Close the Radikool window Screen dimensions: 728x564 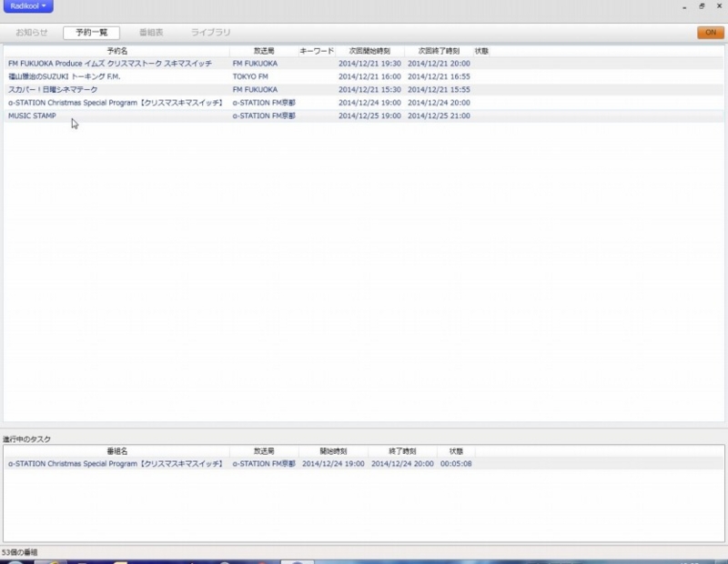[x=719, y=6]
